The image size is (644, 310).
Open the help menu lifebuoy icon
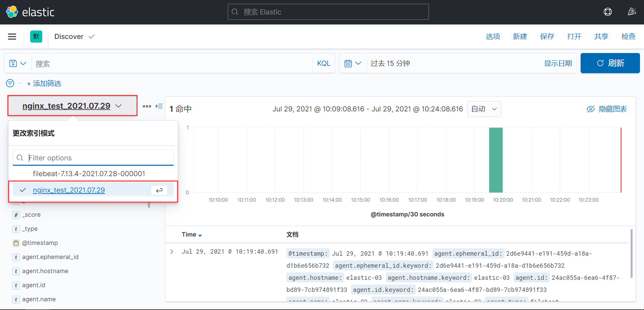(608, 12)
